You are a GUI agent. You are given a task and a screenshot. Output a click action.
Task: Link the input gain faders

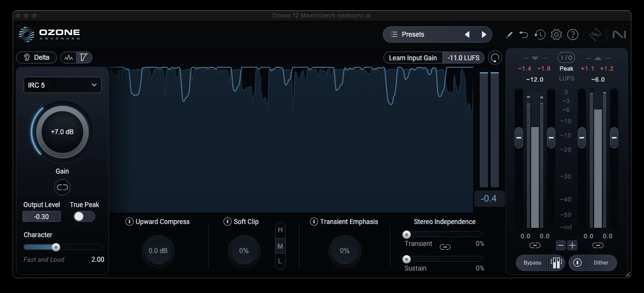(x=534, y=245)
